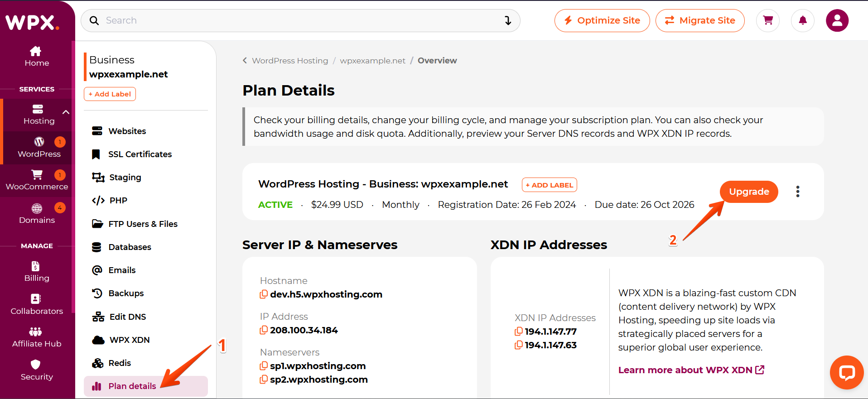Screen dimensions: 868x399
Task: Copy nameserver sp2.wpxhosting.com
Action: click(263, 380)
